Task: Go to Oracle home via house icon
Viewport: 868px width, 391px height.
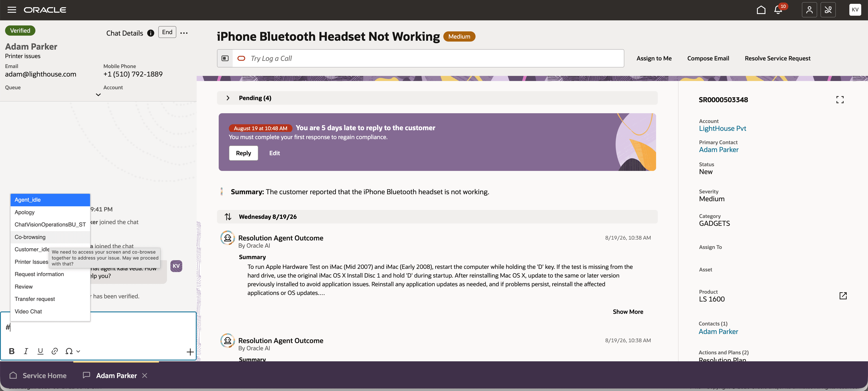Action: coord(761,10)
